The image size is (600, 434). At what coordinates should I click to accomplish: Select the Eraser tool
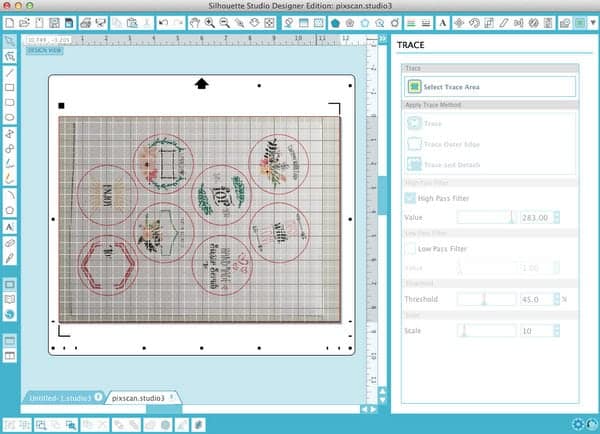click(x=10, y=243)
